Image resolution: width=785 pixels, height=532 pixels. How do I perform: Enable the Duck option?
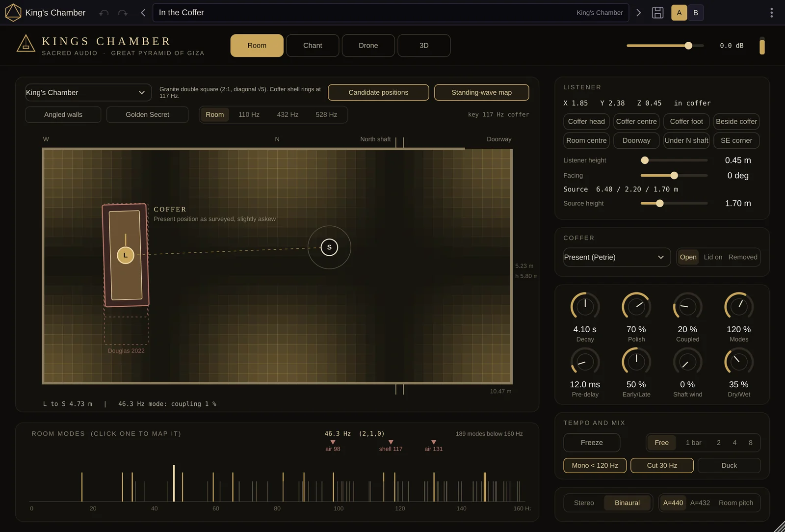729,465
